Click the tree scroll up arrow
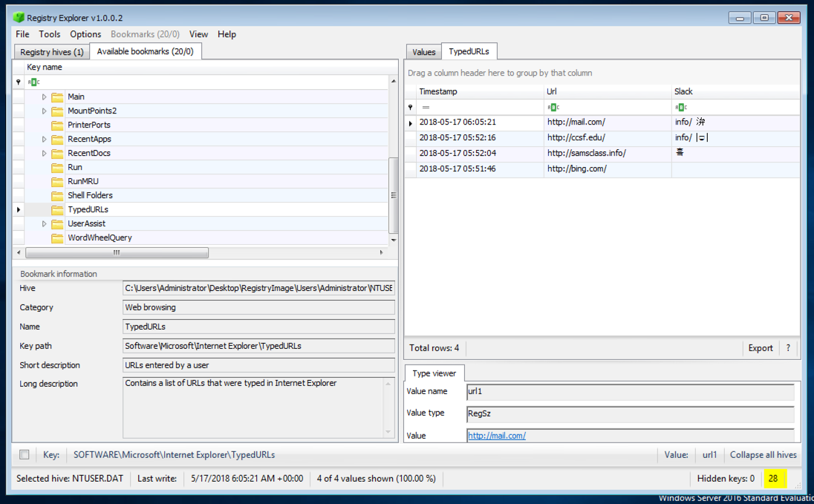814x504 pixels. pos(394,81)
